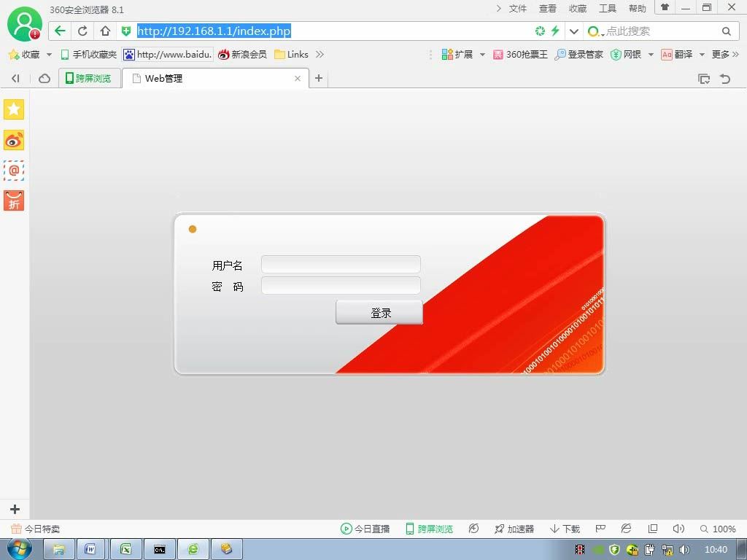Open 收藏 menu in title bar
The height and width of the screenshot is (560, 747).
click(x=578, y=9)
